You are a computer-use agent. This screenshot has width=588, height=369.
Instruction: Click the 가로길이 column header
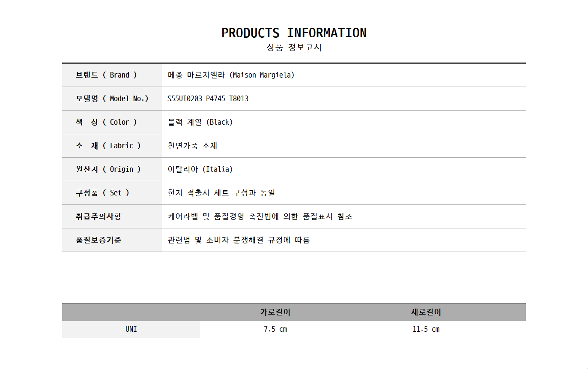(x=275, y=312)
